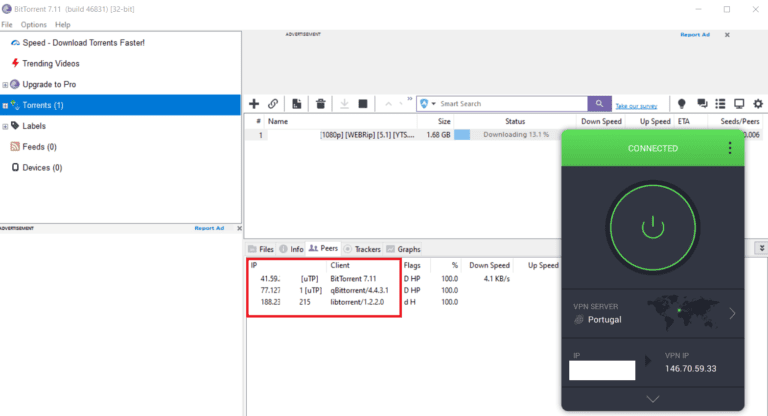Sort torrents by Status column

click(515, 121)
